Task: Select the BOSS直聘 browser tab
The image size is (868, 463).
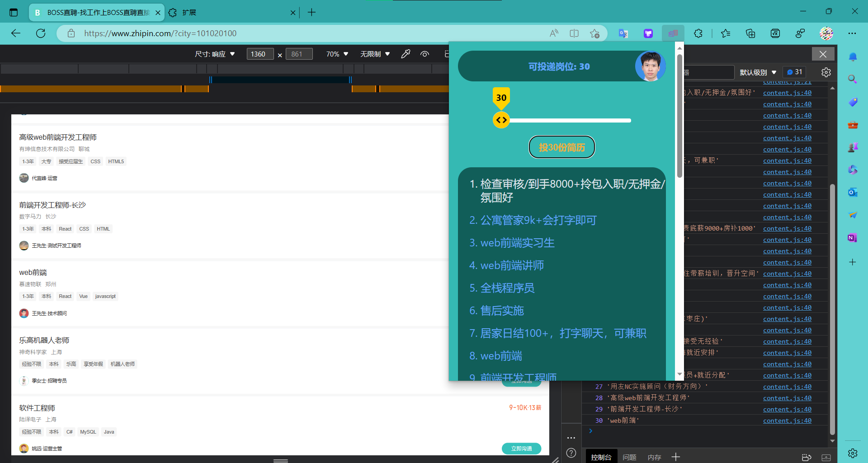Action: tap(97, 12)
